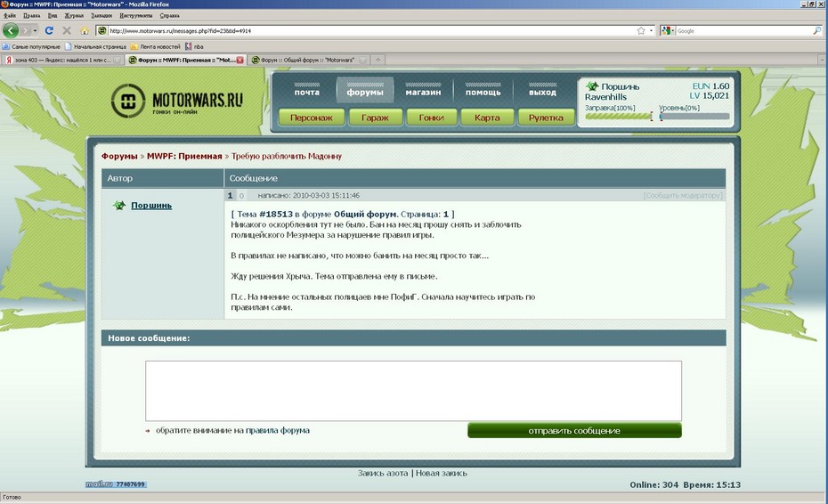The width and height of the screenshot is (828, 504).
Task: Open the Закладки menu
Action: pyautogui.click(x=101, y=15)
